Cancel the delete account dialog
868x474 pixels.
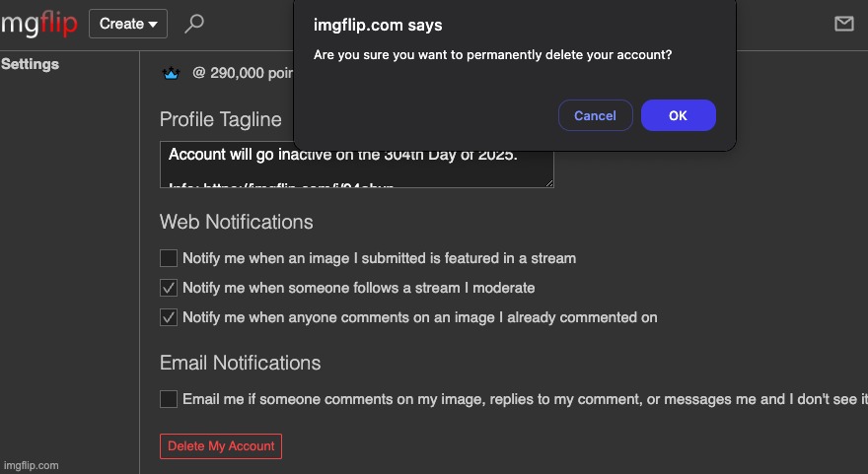(x=595, y=115)
